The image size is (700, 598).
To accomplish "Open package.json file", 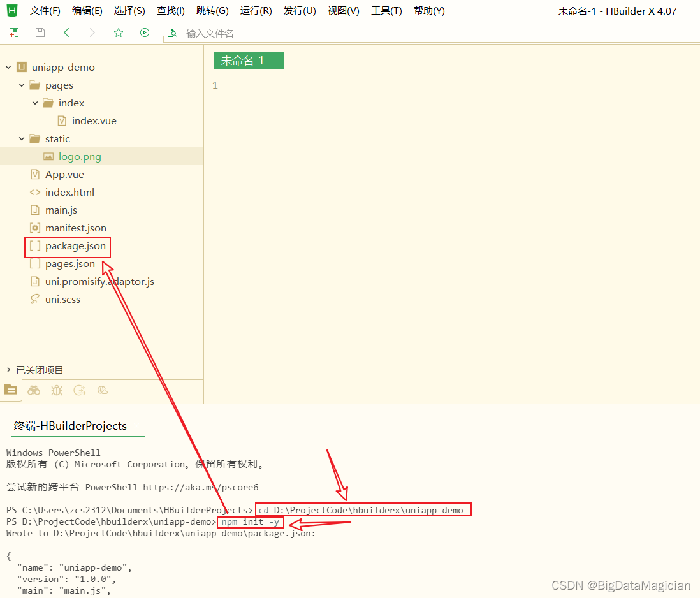I will click(75, 246).
